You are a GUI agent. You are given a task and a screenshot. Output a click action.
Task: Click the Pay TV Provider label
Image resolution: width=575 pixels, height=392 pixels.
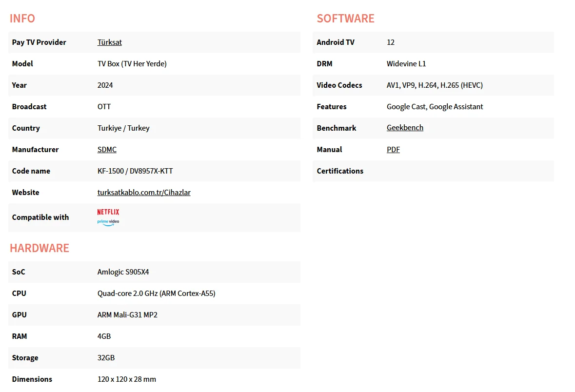point(39,42)
